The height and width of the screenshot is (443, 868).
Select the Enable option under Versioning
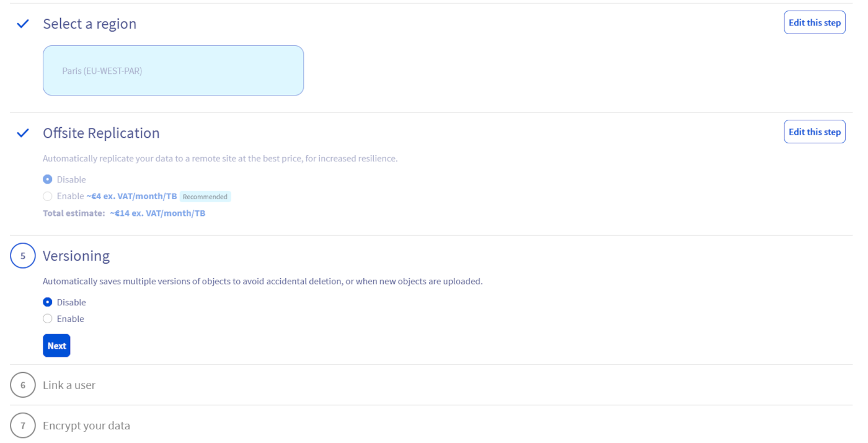(x=47, y=318)
